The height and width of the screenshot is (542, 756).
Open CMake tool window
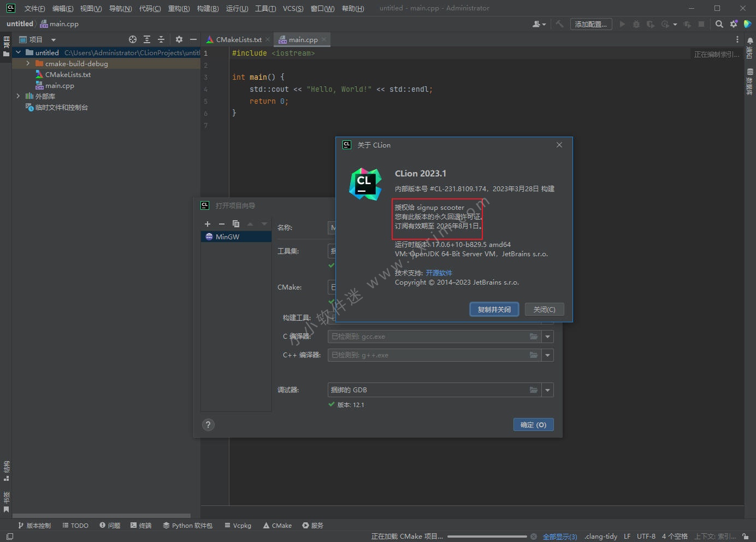pos(277,525)
